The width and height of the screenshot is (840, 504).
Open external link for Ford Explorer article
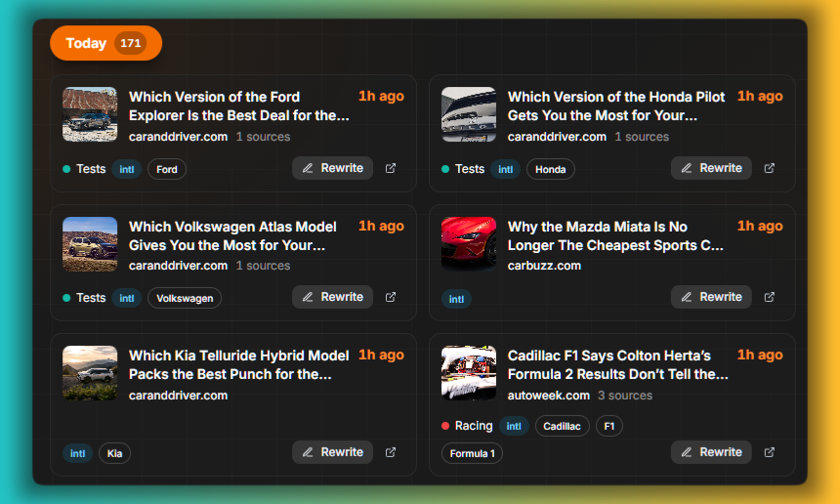click(391, 168)
